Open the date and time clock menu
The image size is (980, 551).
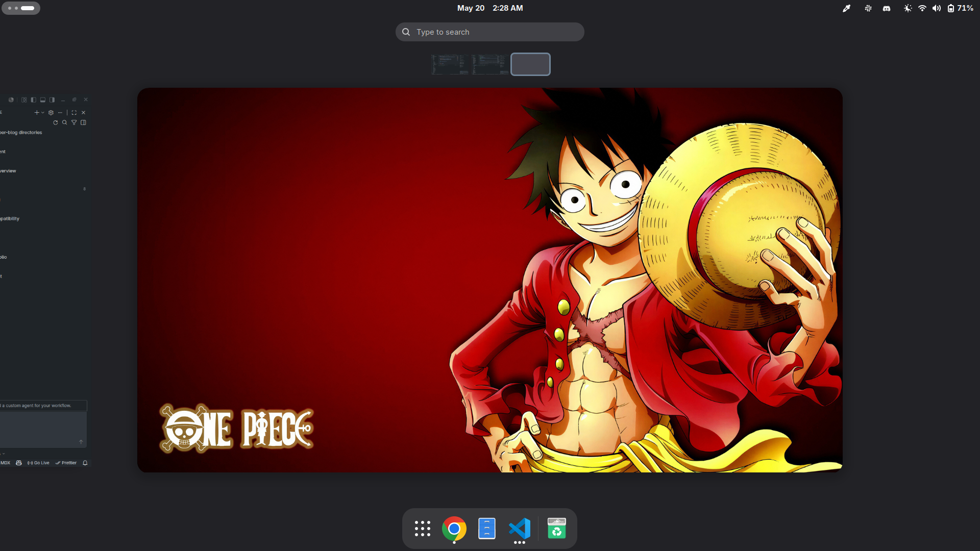point(489,8)
